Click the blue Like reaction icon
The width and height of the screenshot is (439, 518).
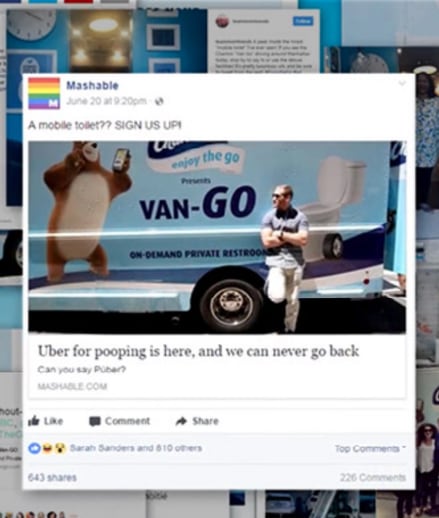(x=34, y=448)
